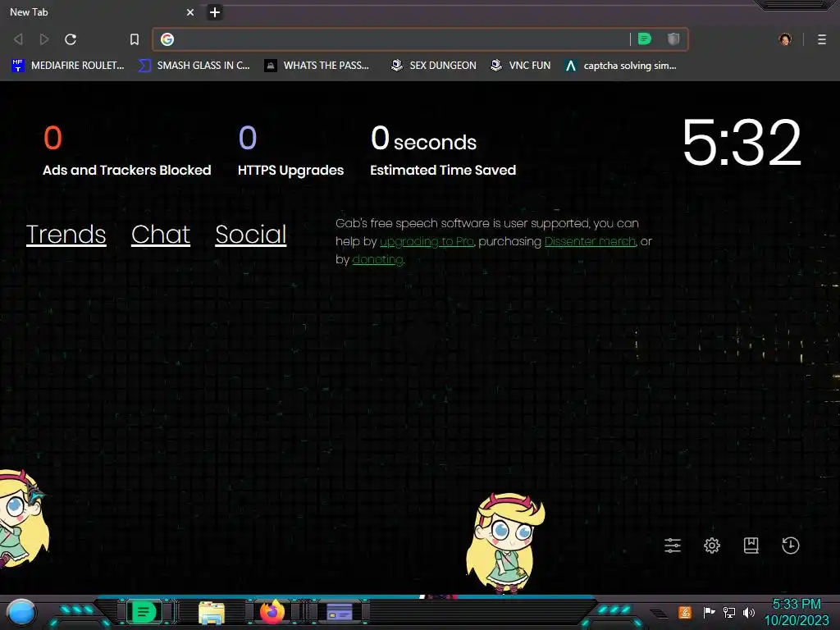Click the bookmark this page icon
This screenshot has width=840, height=630.
(135, 39)
